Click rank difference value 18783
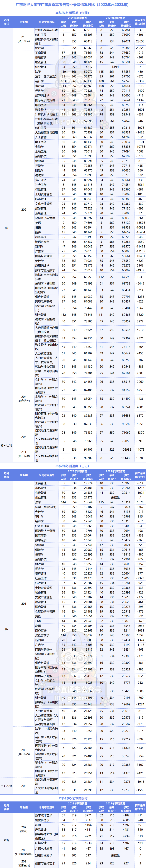This screenshot has height=868, width=146. click(140, 458)
